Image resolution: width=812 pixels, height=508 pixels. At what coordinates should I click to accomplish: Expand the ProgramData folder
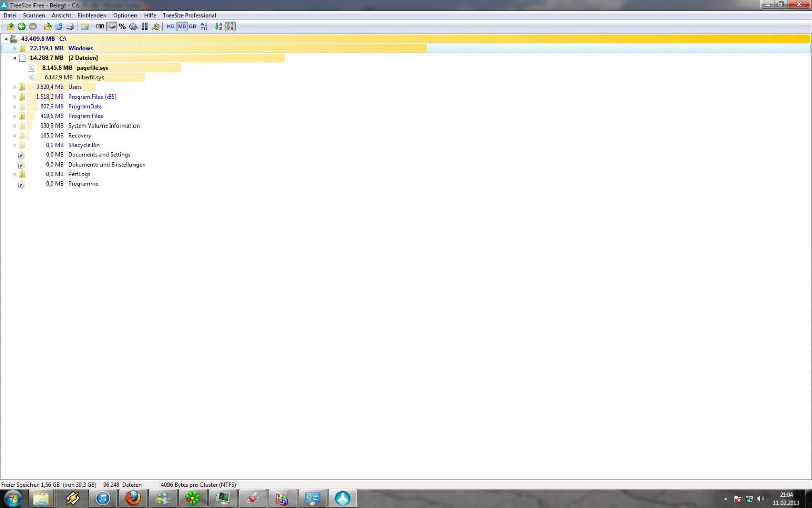[x=15, y=106]
